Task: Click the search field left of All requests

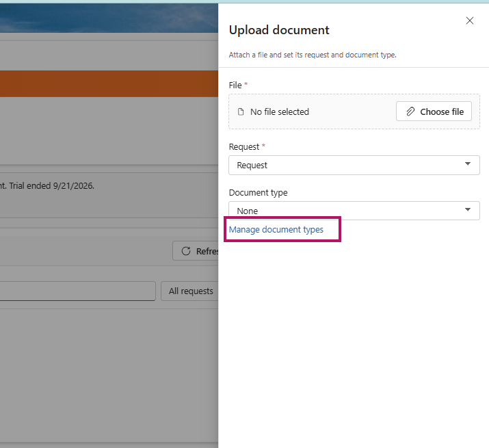Action: [x=78, y=291]
